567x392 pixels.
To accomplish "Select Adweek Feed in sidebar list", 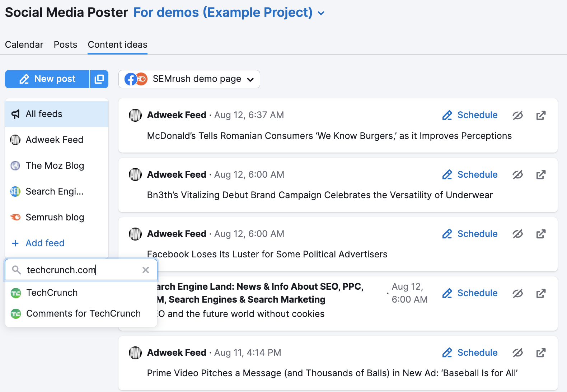I will [x=57, y=140].
